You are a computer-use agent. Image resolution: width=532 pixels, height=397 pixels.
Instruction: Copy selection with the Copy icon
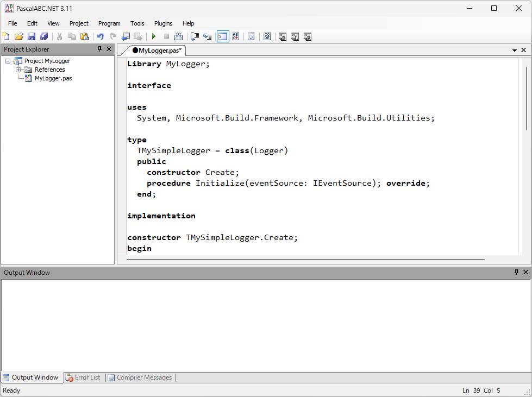coord(72,36)
